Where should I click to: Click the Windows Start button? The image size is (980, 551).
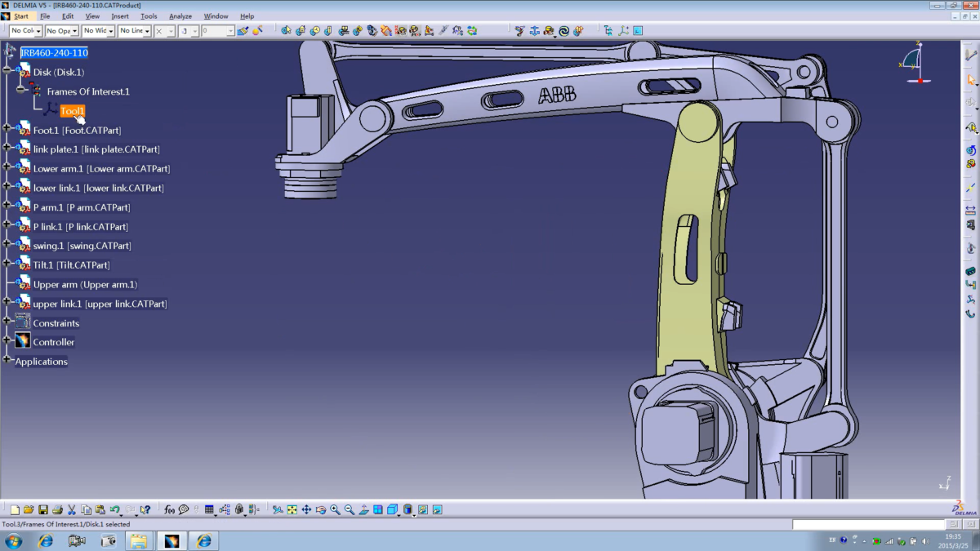coord(13,540)
